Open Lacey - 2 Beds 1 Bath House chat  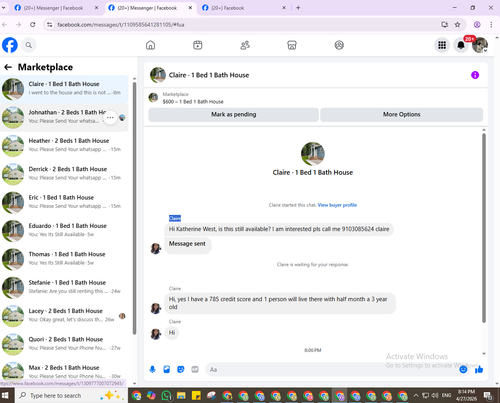pos(64,316)
